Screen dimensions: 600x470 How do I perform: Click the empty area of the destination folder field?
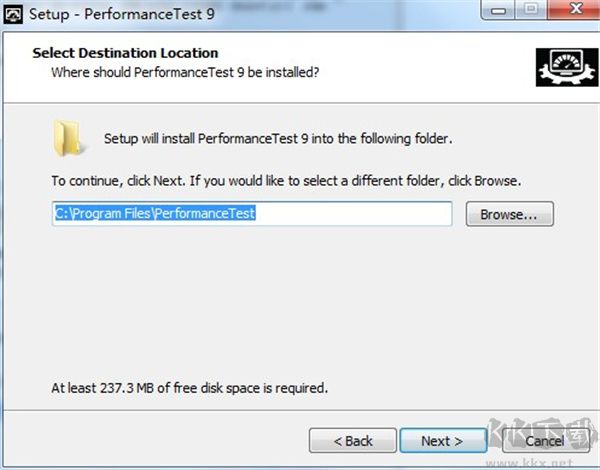point(360,213)
